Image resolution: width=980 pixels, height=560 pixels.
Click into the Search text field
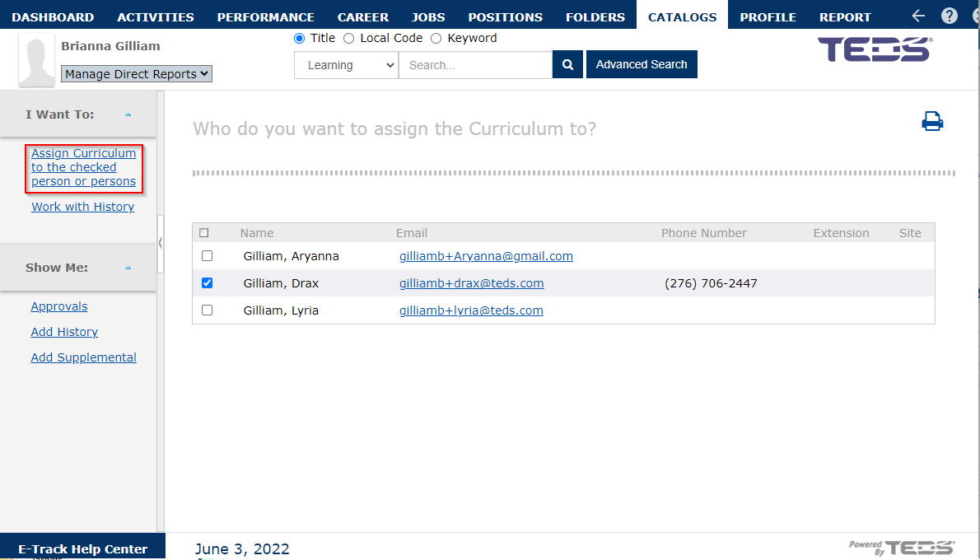coord(476,65)
